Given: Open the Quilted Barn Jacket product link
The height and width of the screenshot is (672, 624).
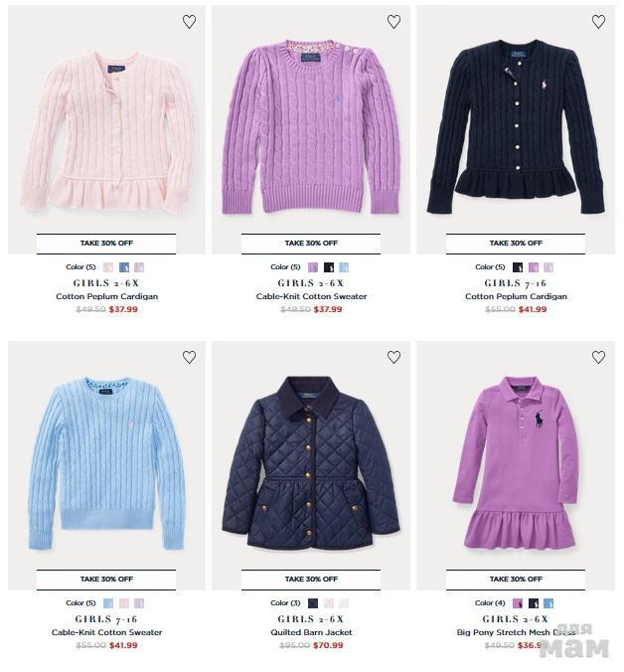Looking at the screenshot, I should coord(311,632).
